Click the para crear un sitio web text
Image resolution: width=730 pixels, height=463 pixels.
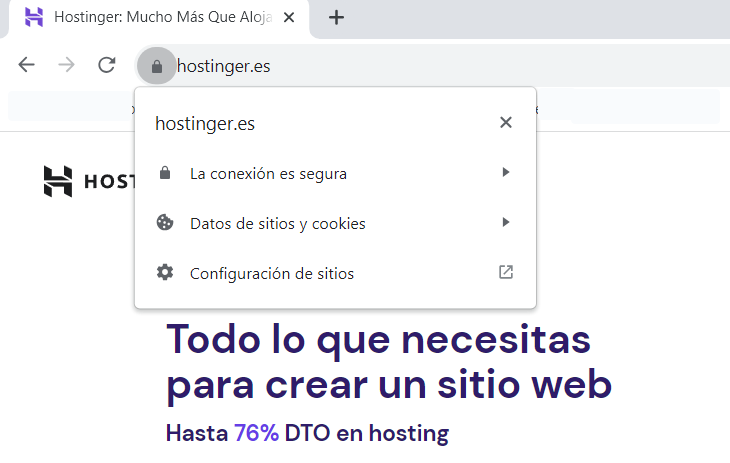coord(389,385)
